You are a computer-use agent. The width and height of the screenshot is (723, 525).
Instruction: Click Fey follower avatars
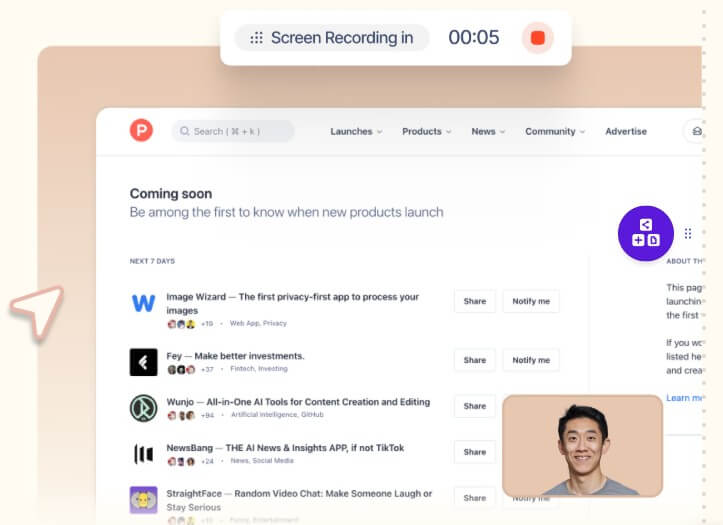[181, 369]
